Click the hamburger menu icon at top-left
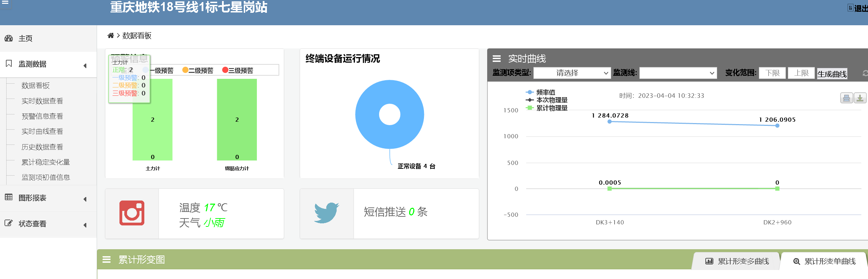This screenshot has height=279, width=868. pos(5,2)
